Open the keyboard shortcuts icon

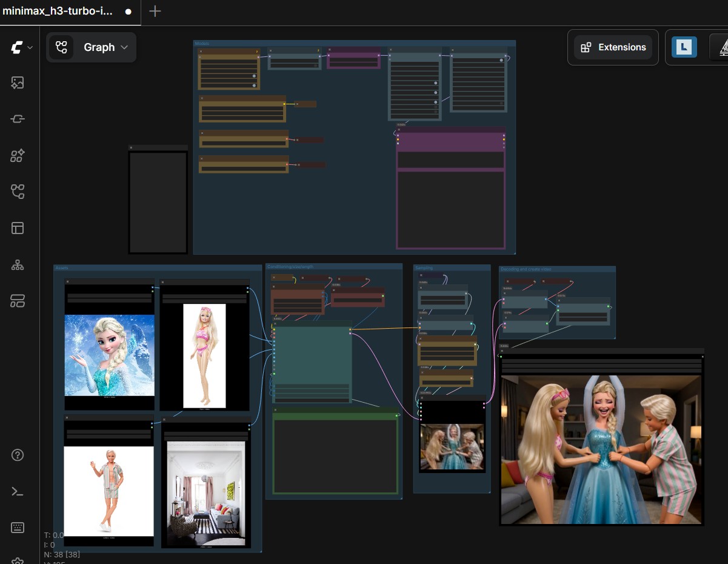tap(18, 528)
